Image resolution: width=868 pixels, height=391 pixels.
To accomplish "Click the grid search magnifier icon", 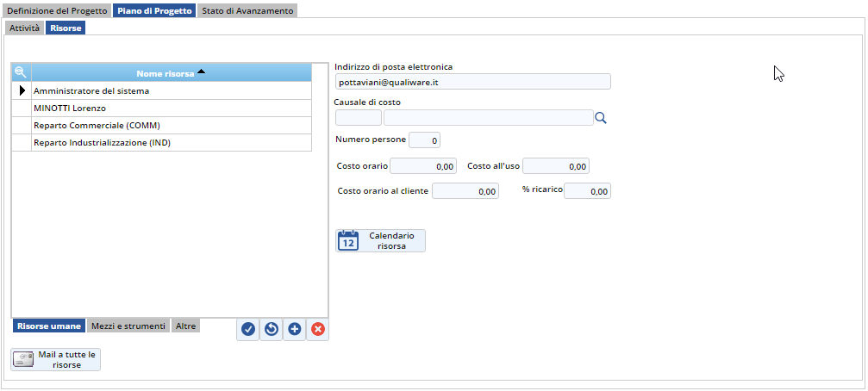I will click(21, 73).
